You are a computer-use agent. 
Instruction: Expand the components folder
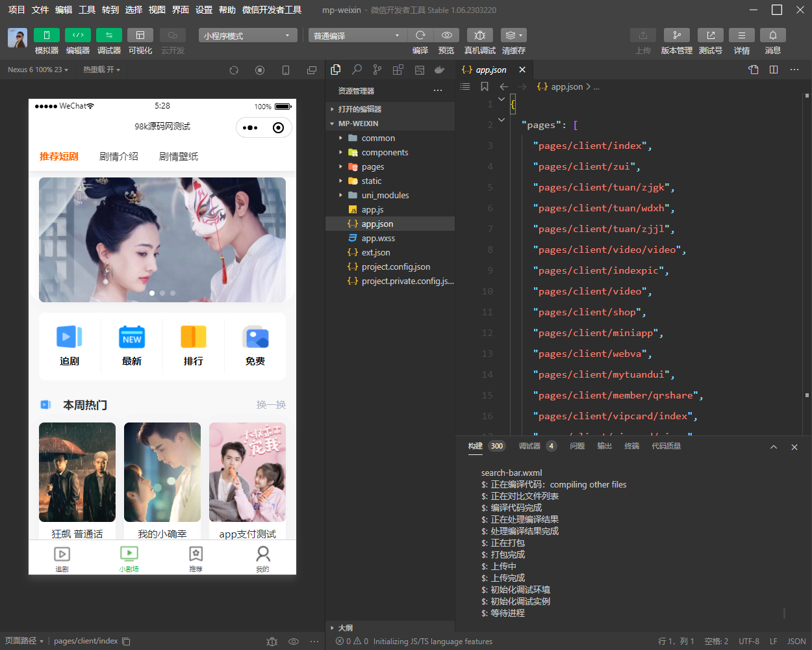point(385,153)
